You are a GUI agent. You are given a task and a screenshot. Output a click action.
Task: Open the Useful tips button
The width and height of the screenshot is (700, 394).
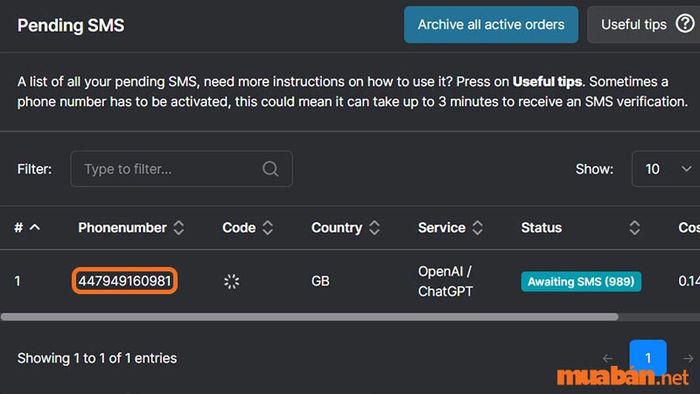pos(643,25)
